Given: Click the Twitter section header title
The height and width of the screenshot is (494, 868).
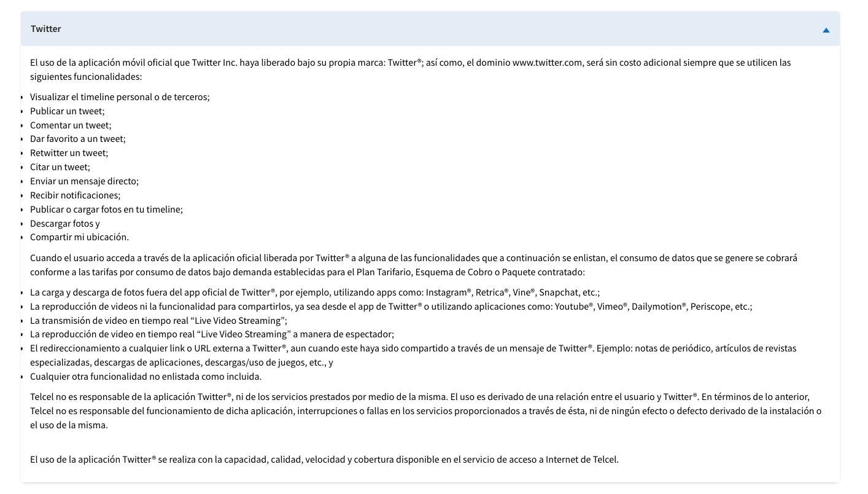Looking at the screenshot, I should coord(46,29).
